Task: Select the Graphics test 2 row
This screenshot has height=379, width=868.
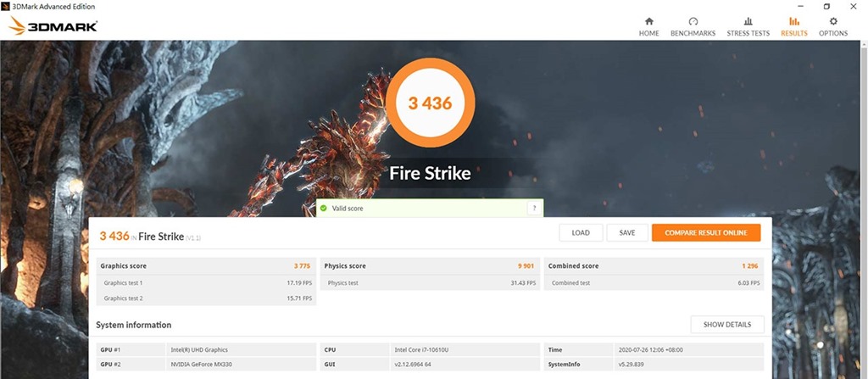Action: (x=207, y=298)
